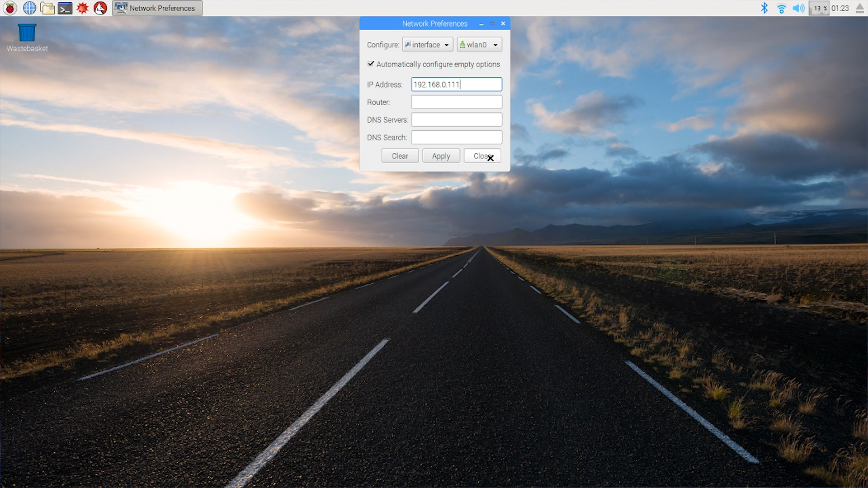This screenshot has height=488, width=868.
Task: Select the Network Preferences taskbar entry
Action: pos(157,8)
